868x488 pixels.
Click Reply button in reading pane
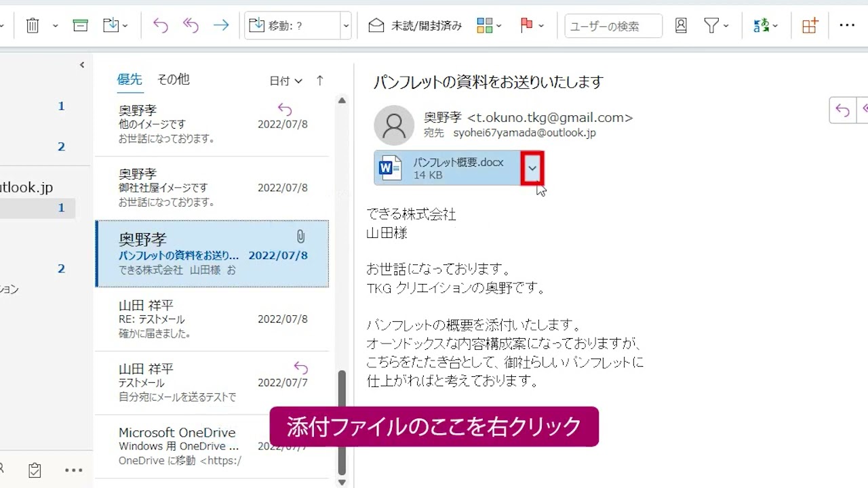[x=842, y=110]
